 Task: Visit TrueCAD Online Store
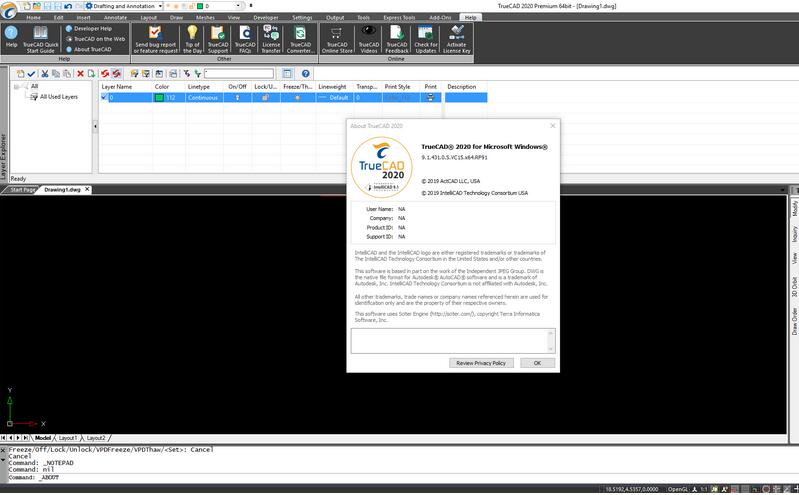click(x=337, y=39)
